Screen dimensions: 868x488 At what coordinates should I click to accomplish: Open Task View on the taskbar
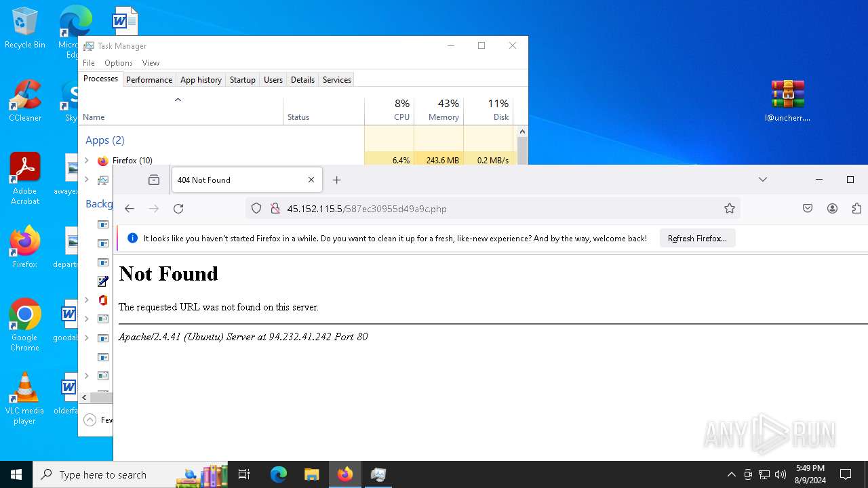pyautogui.click(x=244, y=474)
